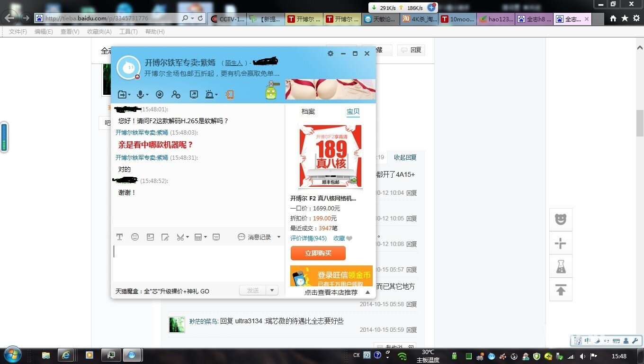
Task: Expand 点击查看本店推荐 triangle
Action: (367, 292)
